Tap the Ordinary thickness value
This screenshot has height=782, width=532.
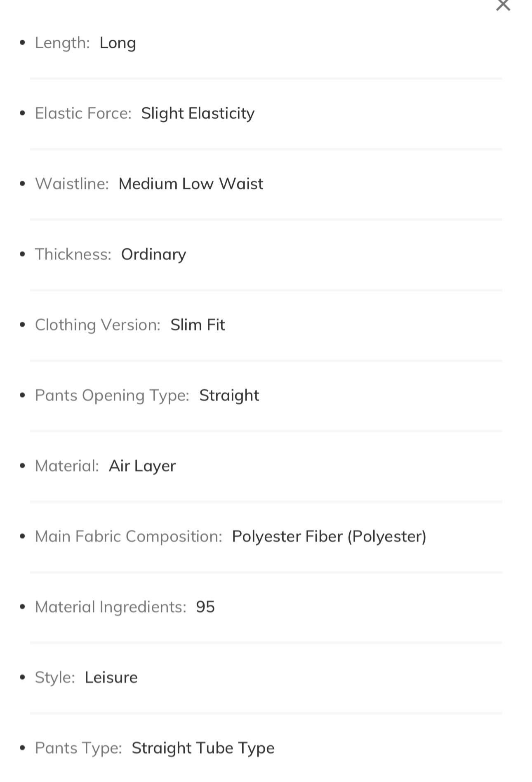(x=153, y=254)
